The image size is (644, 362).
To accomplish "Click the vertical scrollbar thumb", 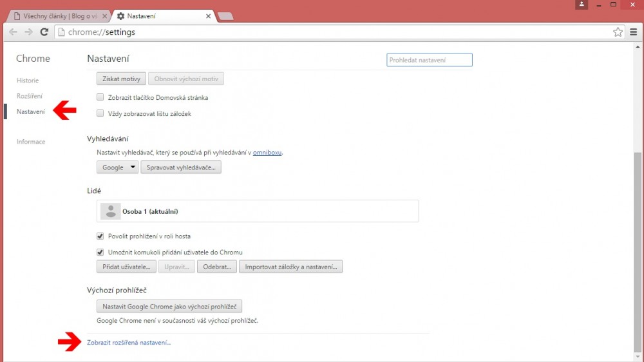I will pyautogui.click(x=638, y=251).
